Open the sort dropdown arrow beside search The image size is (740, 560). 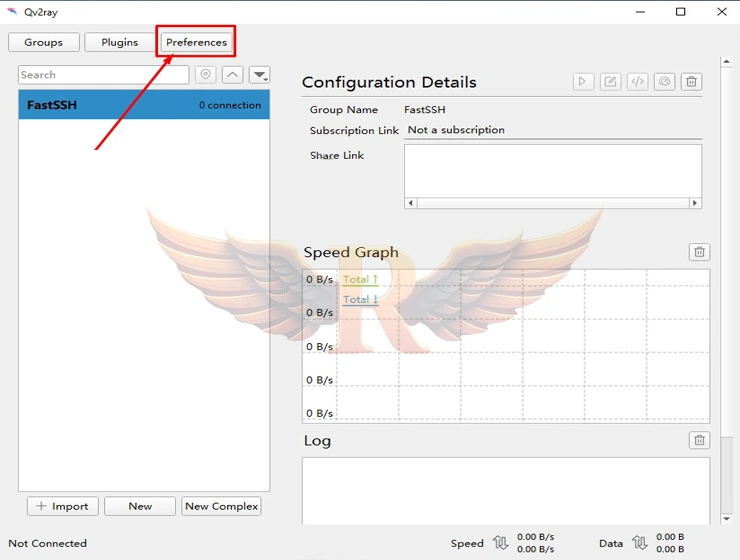(259, 75)
